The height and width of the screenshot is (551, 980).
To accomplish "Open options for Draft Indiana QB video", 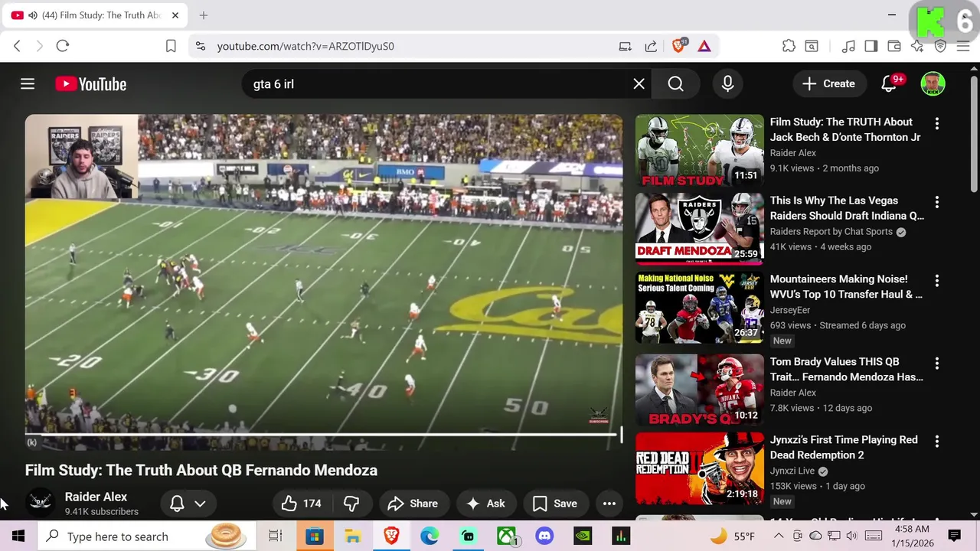I will 936,202.
